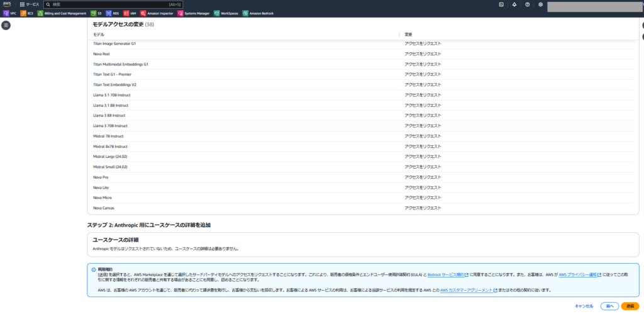Click the モデルアクセスの変更 (38) heading
This screenshot has height=314, width=644.
pos(124,25)
